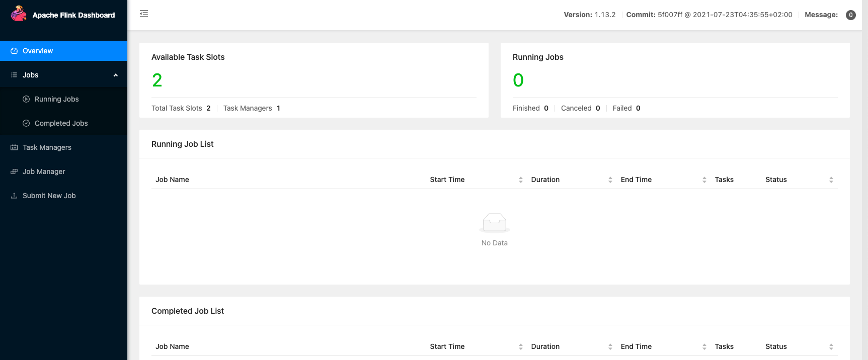Go to Completed Jobs in the sidebar
The image size is (868, 360).
(x=63, y=123)
